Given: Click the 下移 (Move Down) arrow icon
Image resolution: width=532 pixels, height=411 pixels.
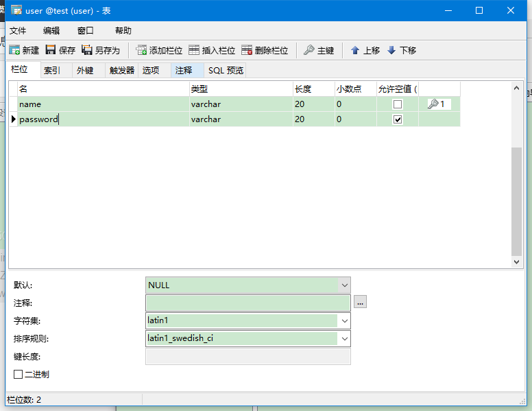Looking at the screenshot, I should [391, 50].
